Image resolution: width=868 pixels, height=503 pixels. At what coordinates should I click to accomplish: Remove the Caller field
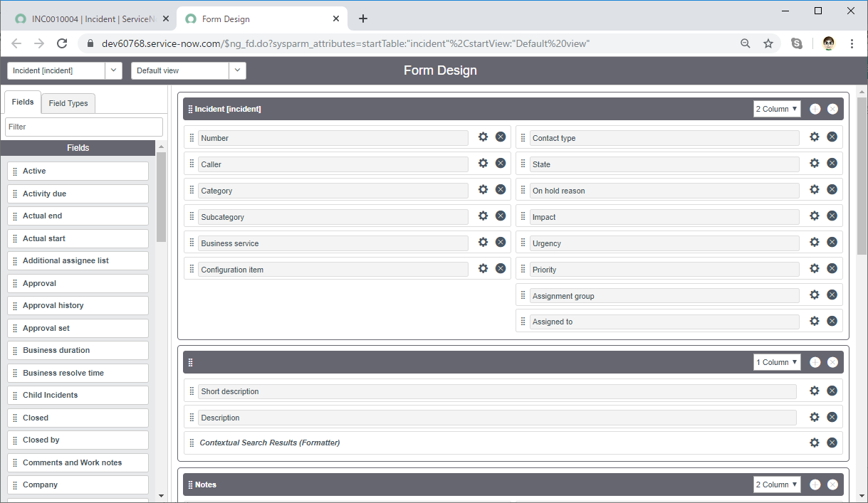point(501,164)
